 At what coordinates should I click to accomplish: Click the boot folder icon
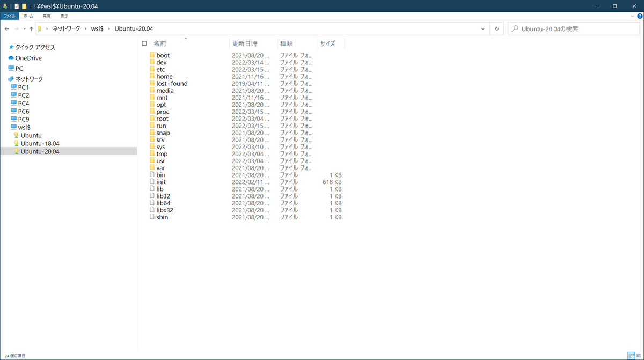[x=152, y=55]
